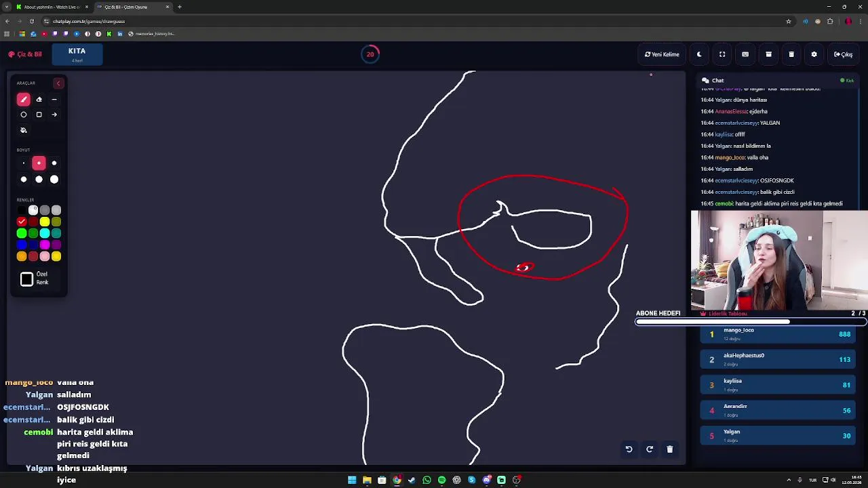The height and width of the screenshot is (488, 868).
Task: Choose the largest brush size
Action: click(x=54, y=180)
